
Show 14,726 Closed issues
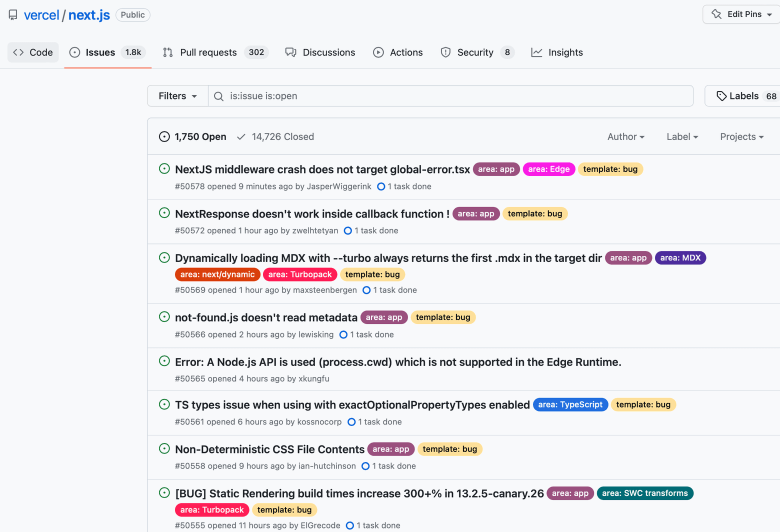[275, 136]
